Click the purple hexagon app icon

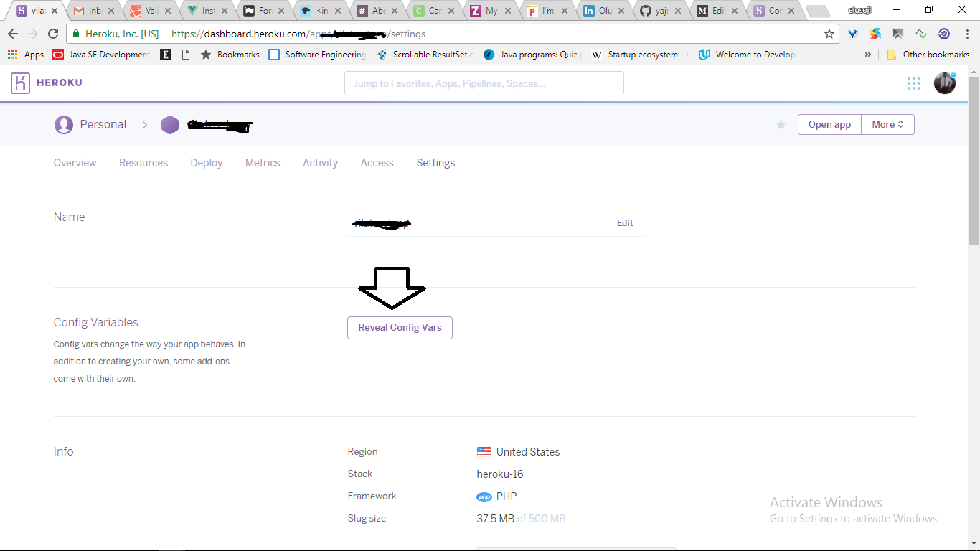click(170, 125)
